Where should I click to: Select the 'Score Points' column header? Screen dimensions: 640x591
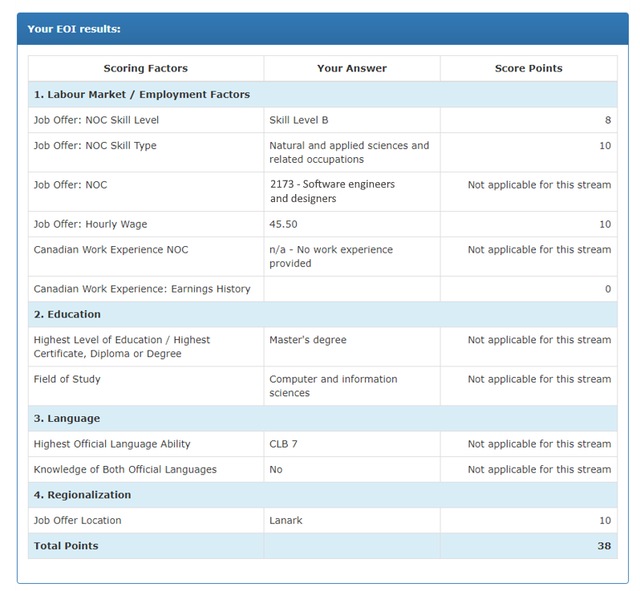(529, 68)
